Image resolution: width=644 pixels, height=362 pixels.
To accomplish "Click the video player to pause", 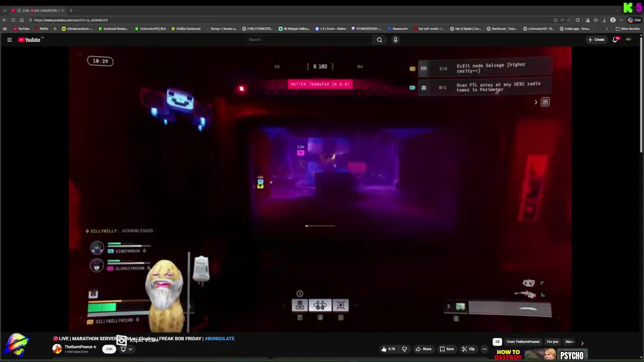I will click(320, 189).
